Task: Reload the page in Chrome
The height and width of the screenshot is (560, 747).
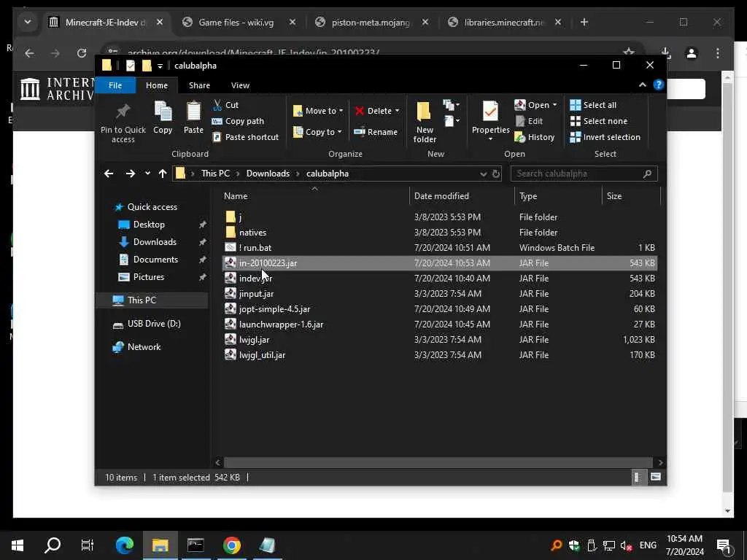Action: (82, 52)
